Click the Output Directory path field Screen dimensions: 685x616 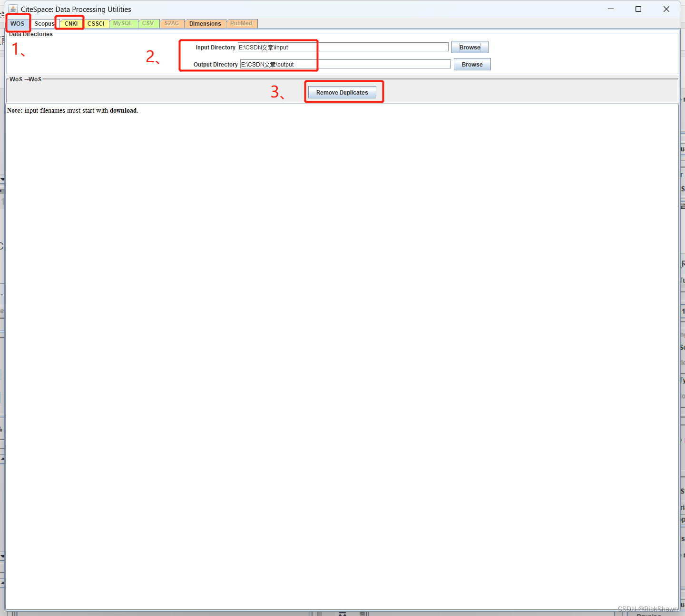345,64
